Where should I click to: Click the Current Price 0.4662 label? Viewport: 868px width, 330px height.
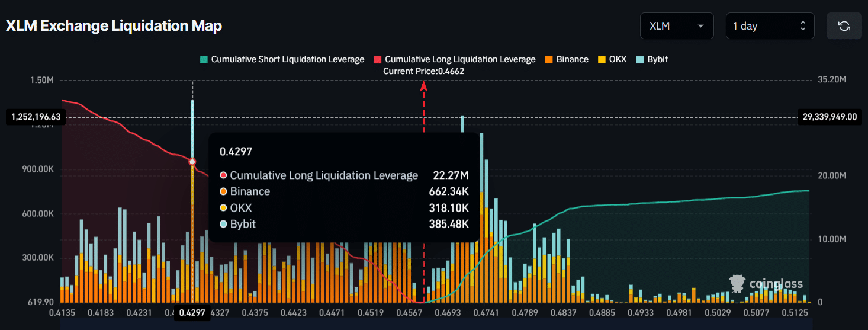(x=423, y=71)
